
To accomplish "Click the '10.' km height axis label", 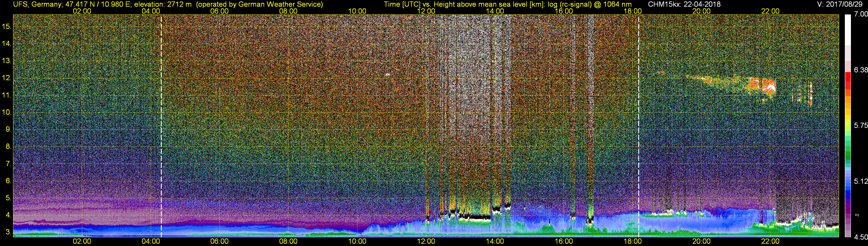I will [7, 112].
